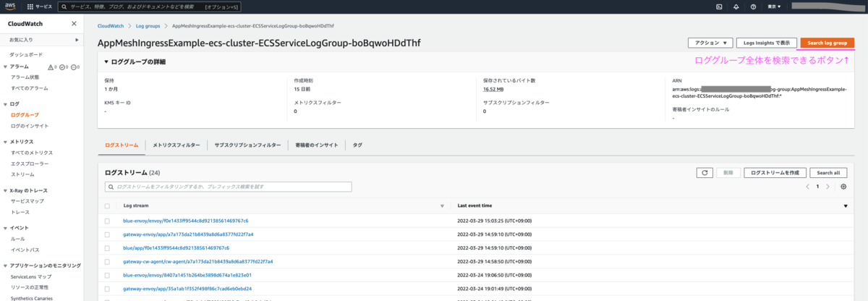Image resolution: width=868 pixels, height=301 pixels.
Task: Collapse the アプリケーションのモニタリング section
Action: [x=6, y=266]
